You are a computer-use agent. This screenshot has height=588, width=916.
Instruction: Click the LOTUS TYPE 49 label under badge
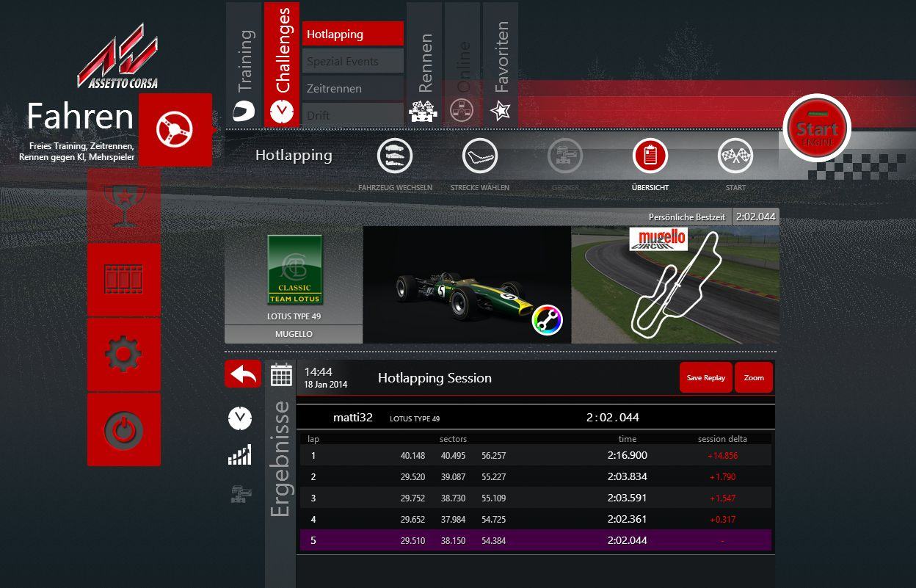pos(294,316)
